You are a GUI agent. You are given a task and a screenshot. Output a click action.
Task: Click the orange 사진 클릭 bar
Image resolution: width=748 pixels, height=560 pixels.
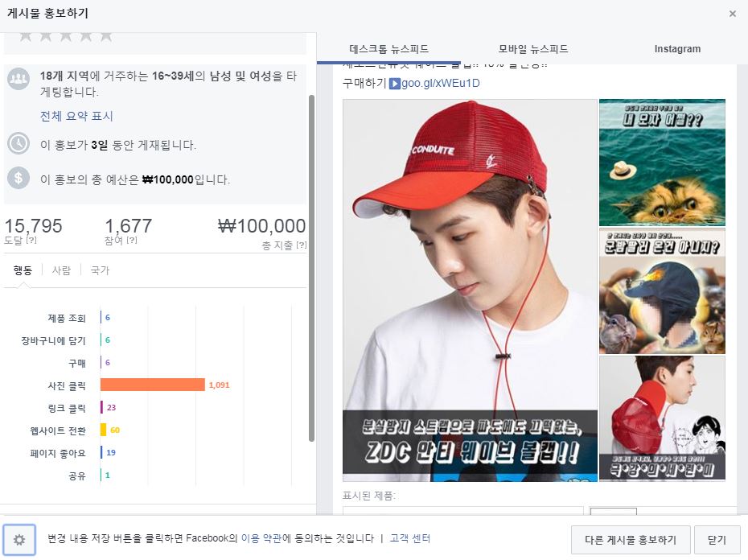coord(153,385)
